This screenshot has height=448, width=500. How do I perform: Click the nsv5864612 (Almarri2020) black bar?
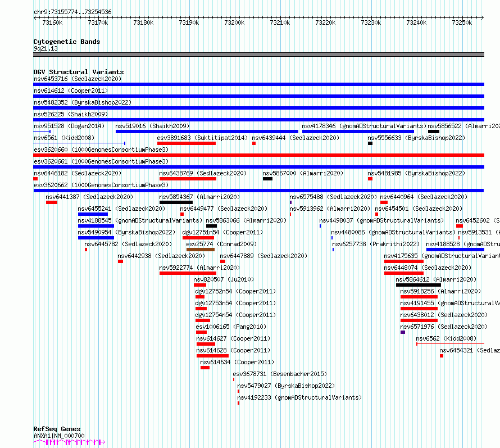point(419,285)
